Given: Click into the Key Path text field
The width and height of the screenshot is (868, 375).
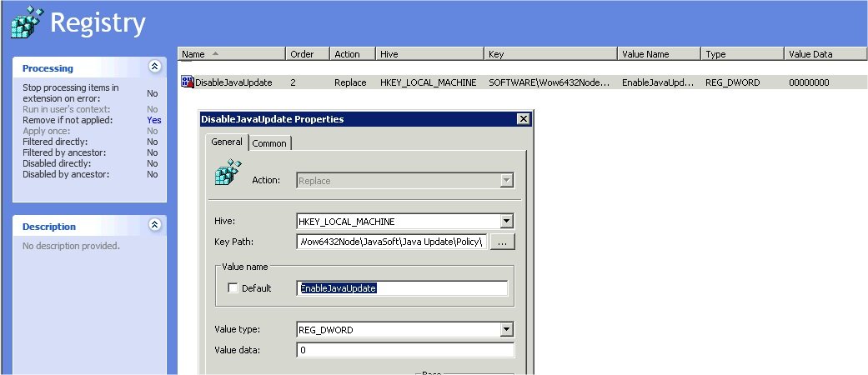Looking at the screenshot, I should coord(390,242).
